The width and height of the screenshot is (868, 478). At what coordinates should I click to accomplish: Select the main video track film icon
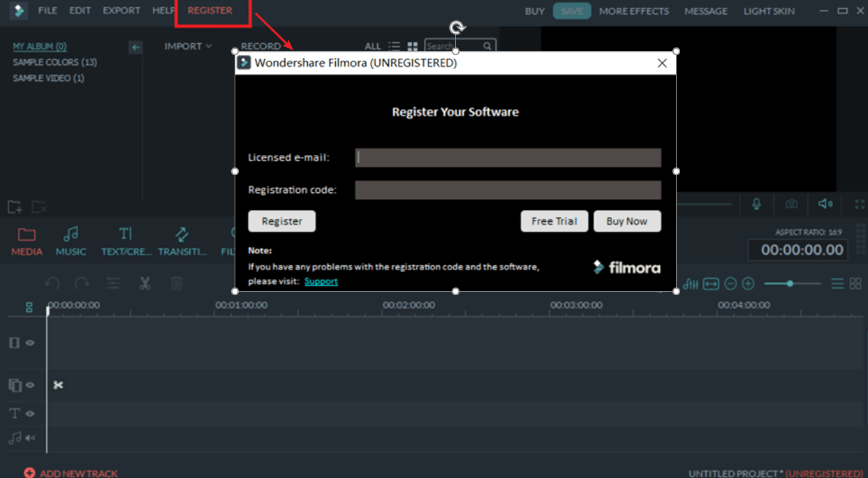[x=14, y=343]
